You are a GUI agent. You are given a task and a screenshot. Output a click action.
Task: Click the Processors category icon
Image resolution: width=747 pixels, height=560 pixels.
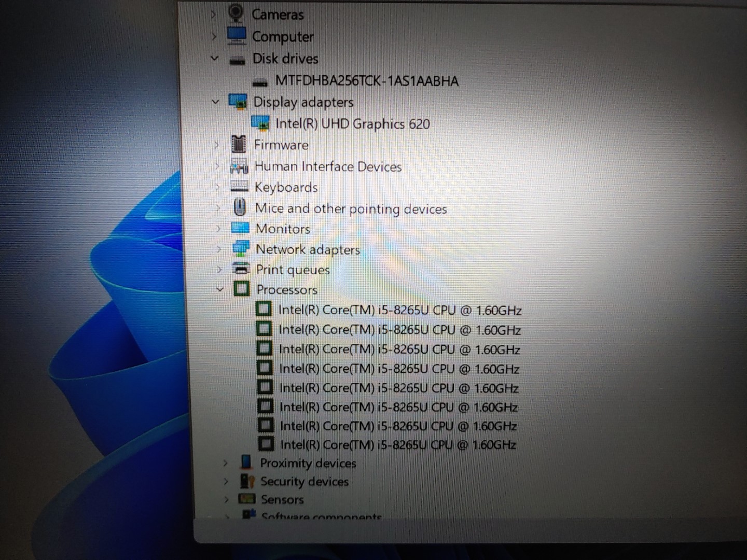(242, 289)
